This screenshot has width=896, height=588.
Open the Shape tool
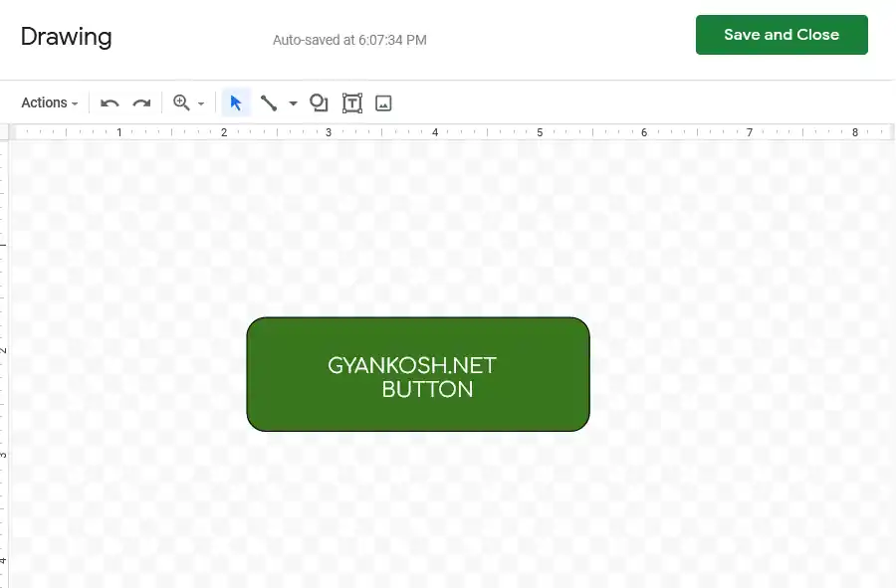(319, 102)
